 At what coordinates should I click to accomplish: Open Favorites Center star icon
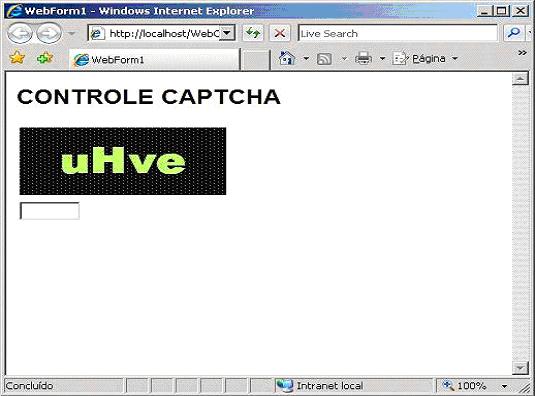tap(17, 58)
